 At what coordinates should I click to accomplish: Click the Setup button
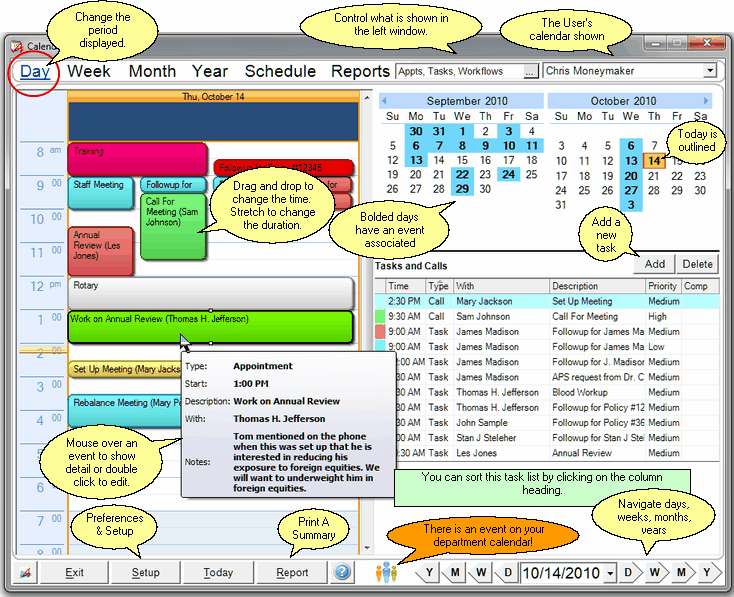146,572
